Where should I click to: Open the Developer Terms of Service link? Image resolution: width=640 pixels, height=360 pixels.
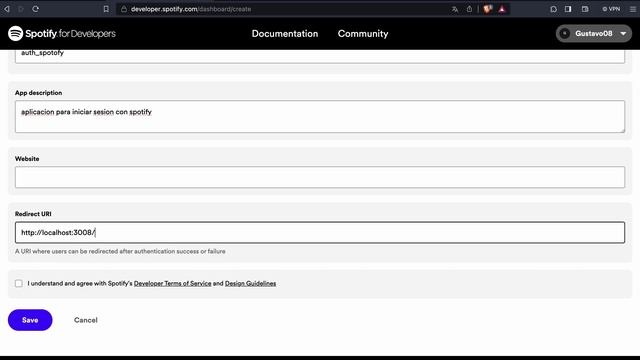pos(173,283)
